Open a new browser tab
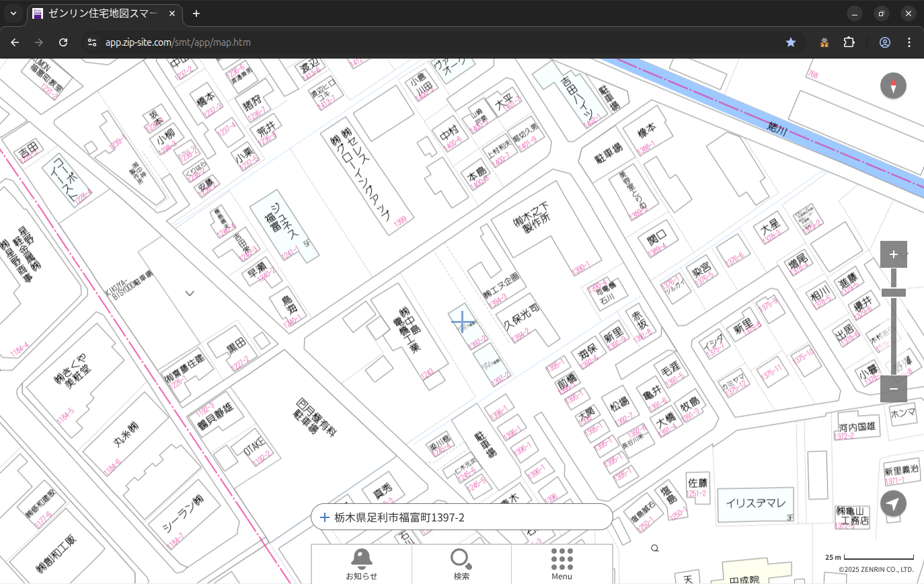 click(x=196, y=13)
